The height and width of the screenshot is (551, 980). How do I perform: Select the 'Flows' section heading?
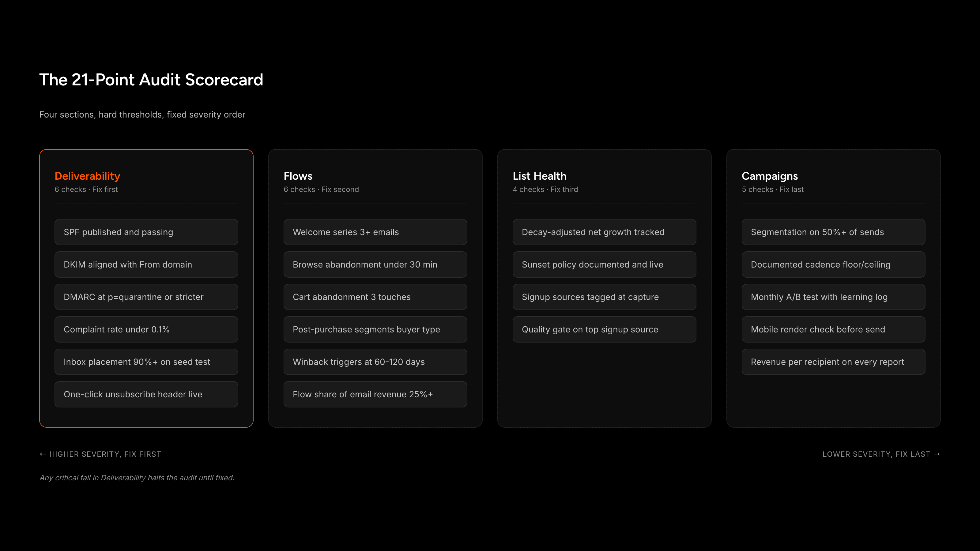(298, 176)
